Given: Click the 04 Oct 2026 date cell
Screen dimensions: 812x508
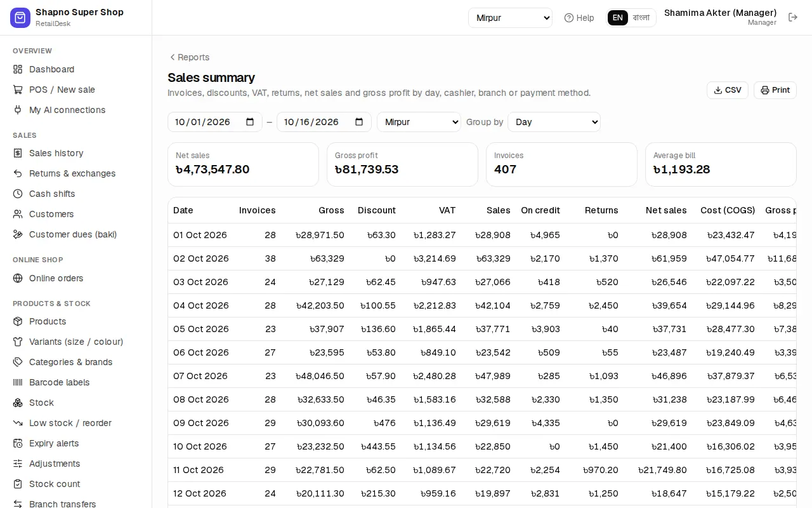Looking at the screenshot, I should coord(201,305).
